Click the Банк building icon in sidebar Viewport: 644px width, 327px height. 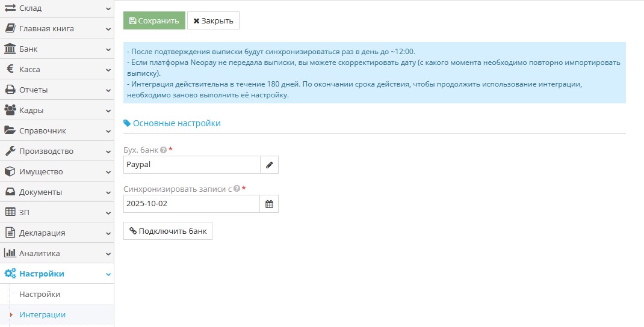10,49
